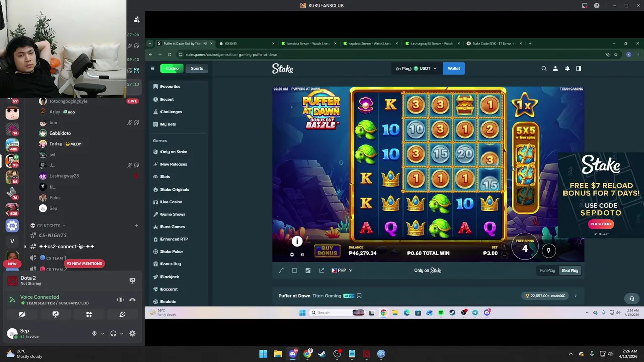Toggle the Stake right sidebar panel icon
644x362 pixels.
coord(579,68)
